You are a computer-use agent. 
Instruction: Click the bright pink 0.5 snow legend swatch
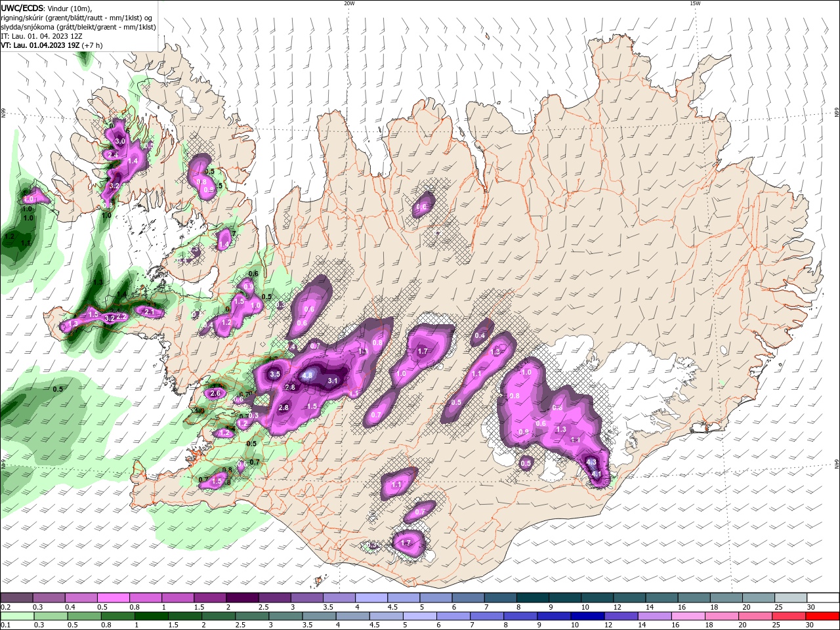pos(113,598)
